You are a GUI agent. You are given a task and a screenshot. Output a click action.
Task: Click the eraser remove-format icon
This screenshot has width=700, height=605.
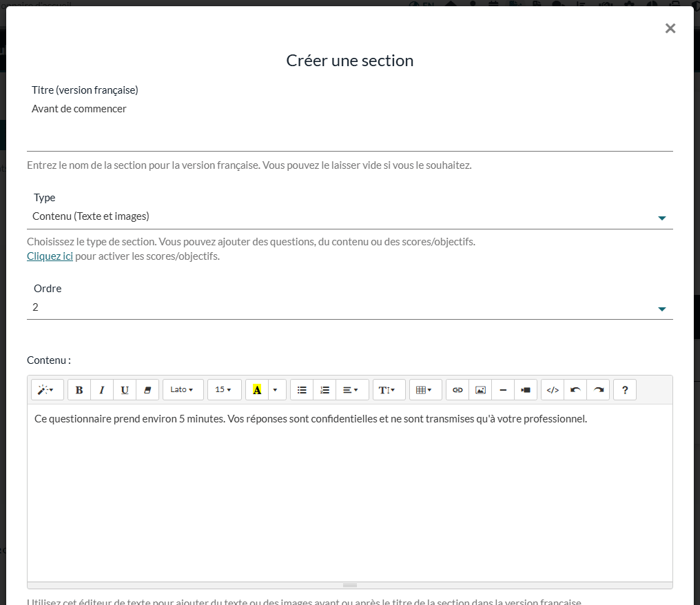pos(147,390)
